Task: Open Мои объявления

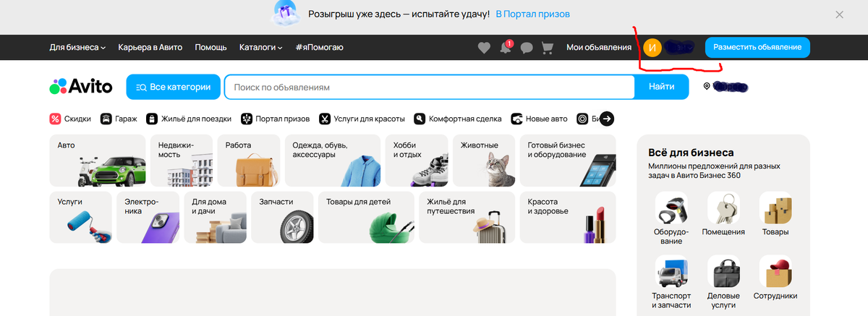Action: click(x=599, y=48)
